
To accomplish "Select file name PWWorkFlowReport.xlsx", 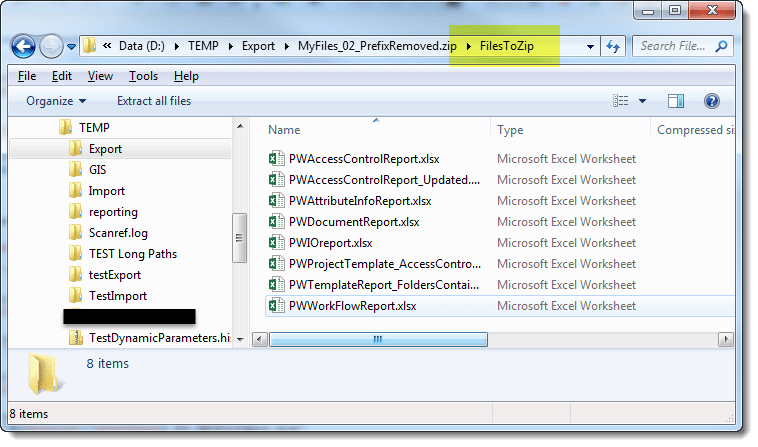I will 352,306.
